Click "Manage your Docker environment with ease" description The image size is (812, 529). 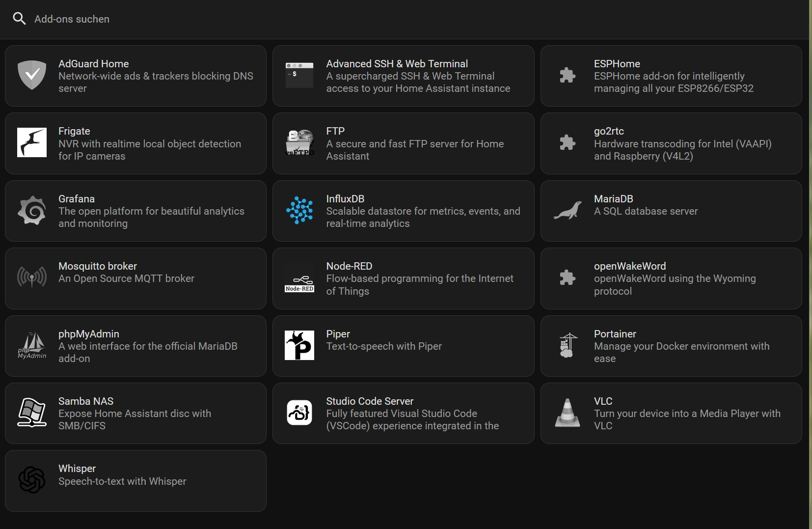[x=681, y=353]
